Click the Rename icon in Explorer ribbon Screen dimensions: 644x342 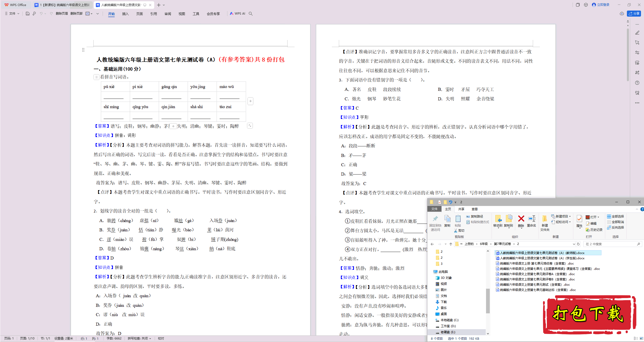tap(532, 219)
